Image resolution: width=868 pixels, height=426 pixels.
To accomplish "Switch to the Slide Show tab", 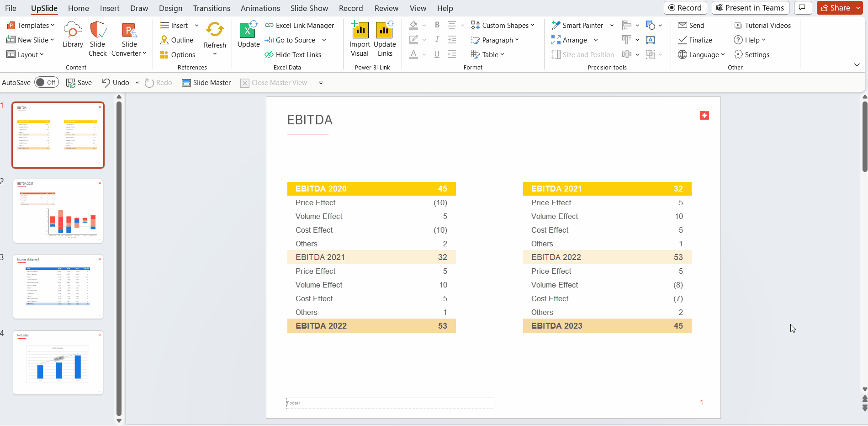I will pos(309,8).
